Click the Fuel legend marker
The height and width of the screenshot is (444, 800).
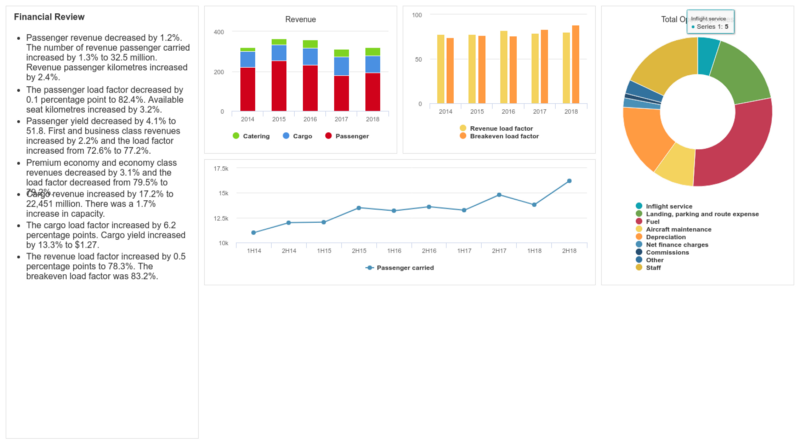[639, 221]
